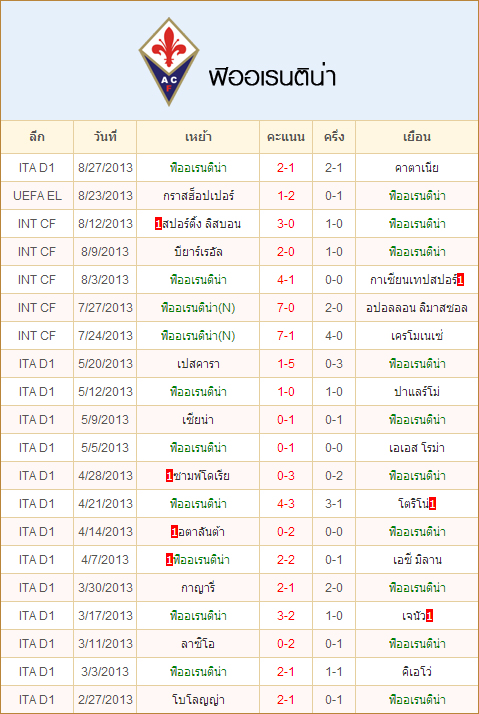The height and width of the screenshot is (714, 479).
Task: Click the 4-1 score on 8/3/2013
Action: [x=286, y=280]
